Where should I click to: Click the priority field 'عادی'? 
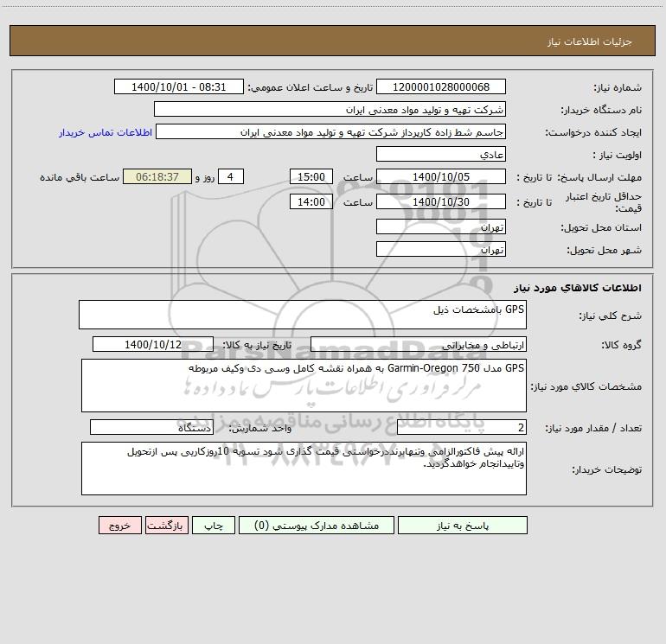pyautogui.click(x=441, y=154)
